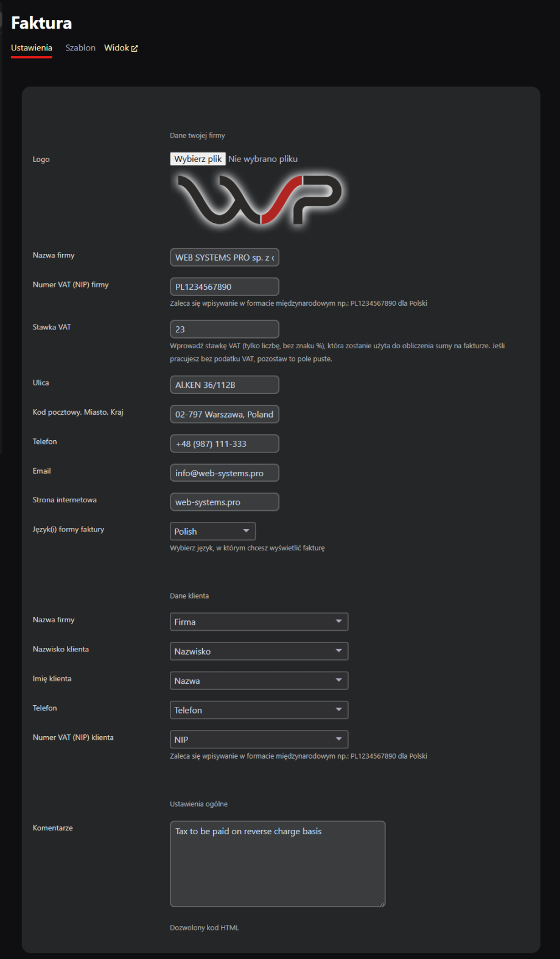Open the Ustawienia tab
The image size is (560, 959).
coord(32,47)
